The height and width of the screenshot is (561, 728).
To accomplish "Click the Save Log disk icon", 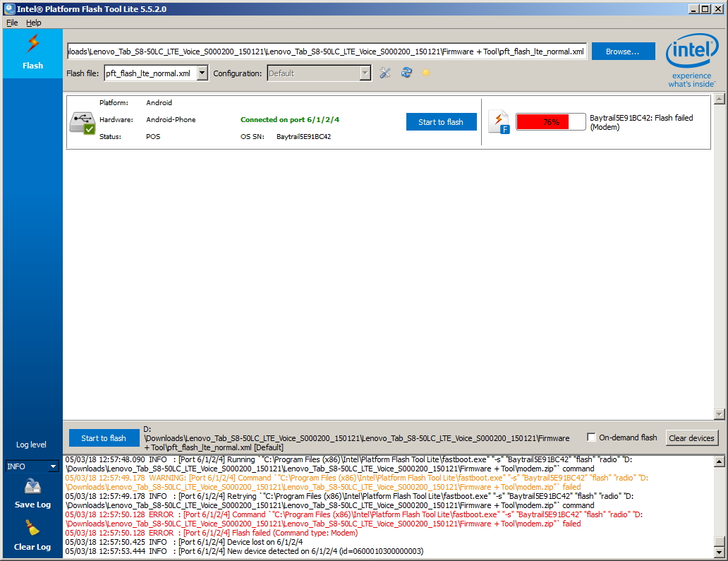I will [32, 487].
